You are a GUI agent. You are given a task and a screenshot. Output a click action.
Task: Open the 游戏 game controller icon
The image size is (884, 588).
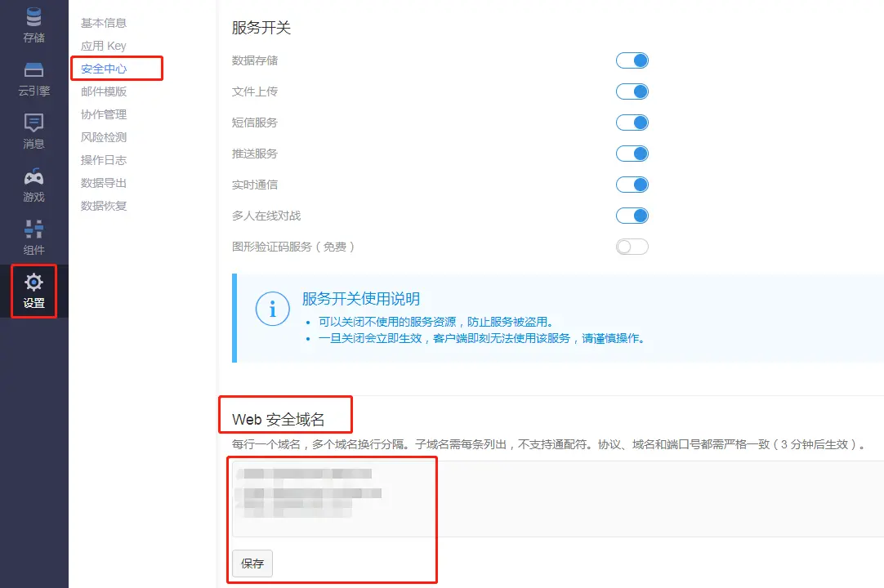pyautogui.click(x=33, y=176)
